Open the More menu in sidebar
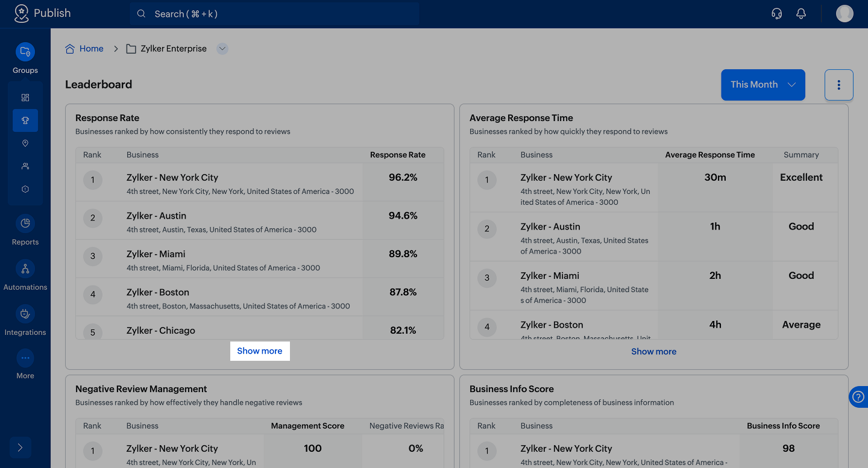 [25, 359]
